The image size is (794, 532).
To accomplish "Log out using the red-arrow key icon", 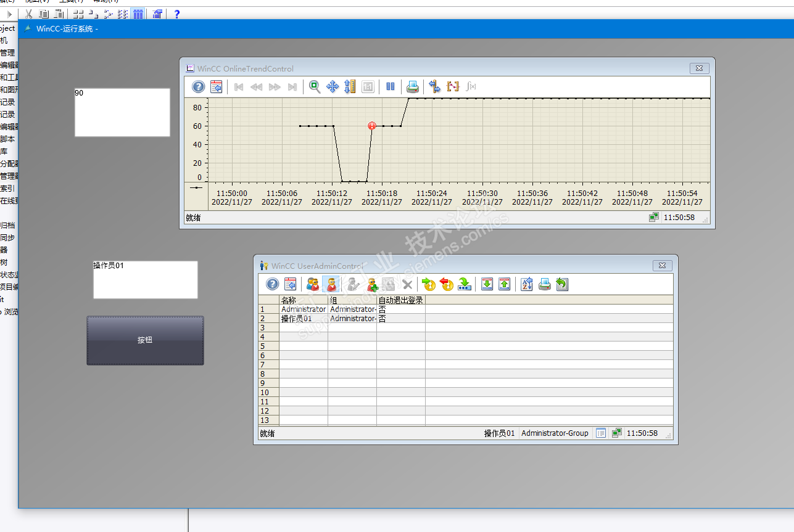I will tap(447, 284).
